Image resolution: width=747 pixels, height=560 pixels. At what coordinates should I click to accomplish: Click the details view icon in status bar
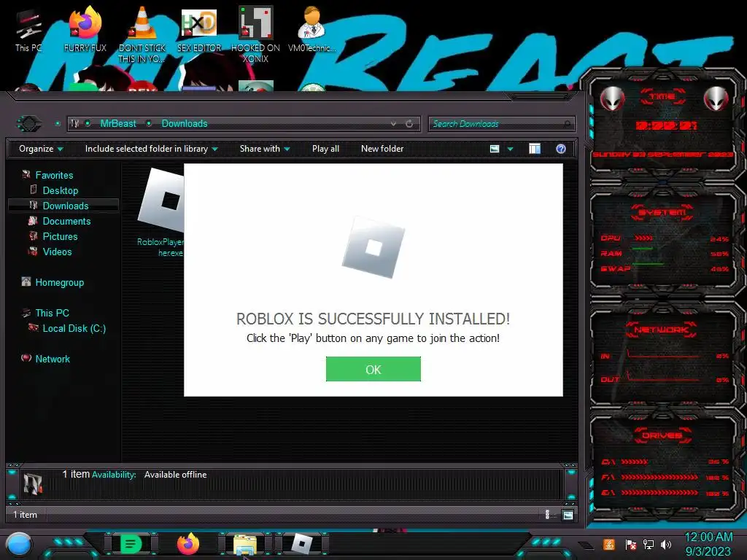[547, 514]
